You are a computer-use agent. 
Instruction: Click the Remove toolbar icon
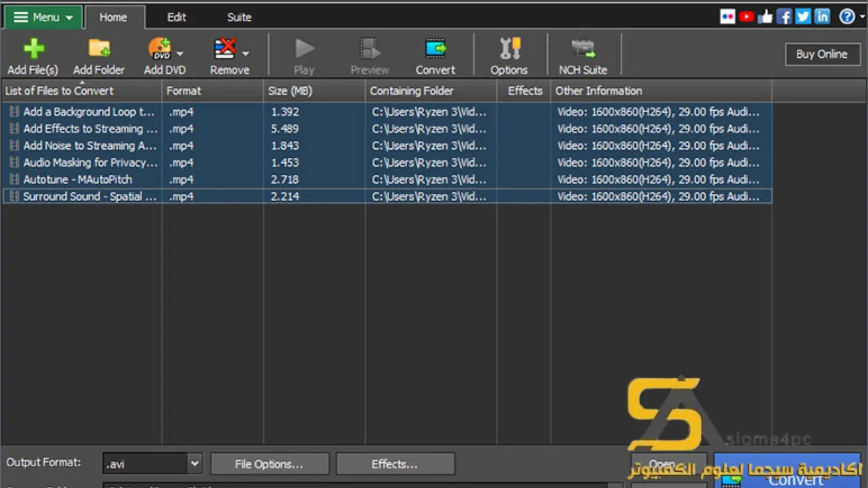226,49
